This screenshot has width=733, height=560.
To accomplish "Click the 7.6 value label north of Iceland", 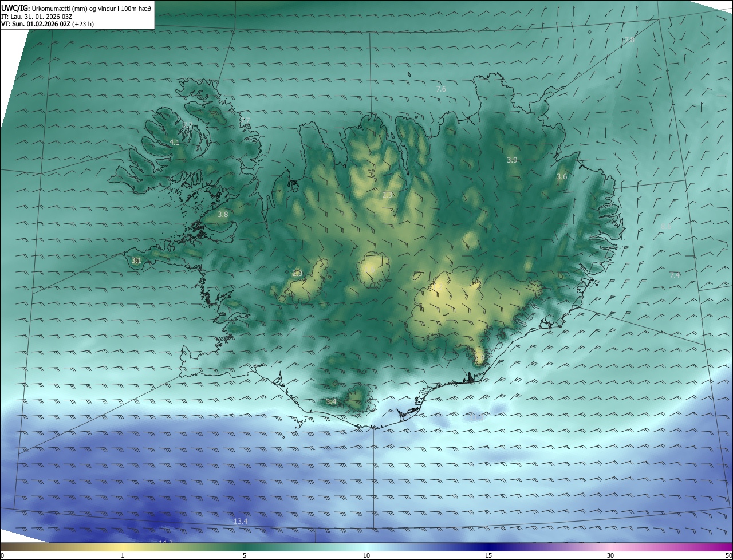I will click(x=440, y=89).
